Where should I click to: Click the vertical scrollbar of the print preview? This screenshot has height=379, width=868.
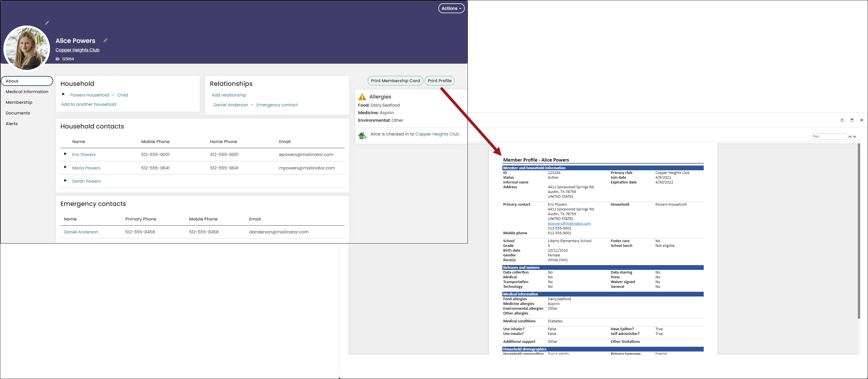(859, 231)
